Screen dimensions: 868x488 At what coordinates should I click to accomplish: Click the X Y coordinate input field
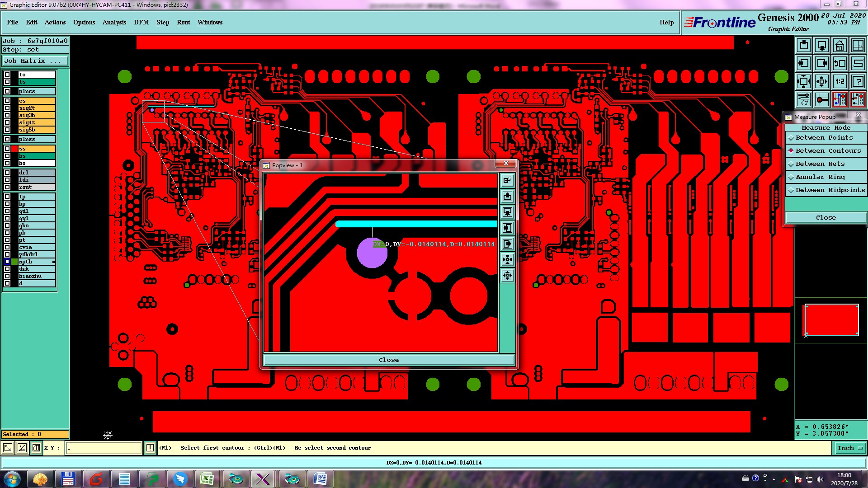tap(104, 448)
